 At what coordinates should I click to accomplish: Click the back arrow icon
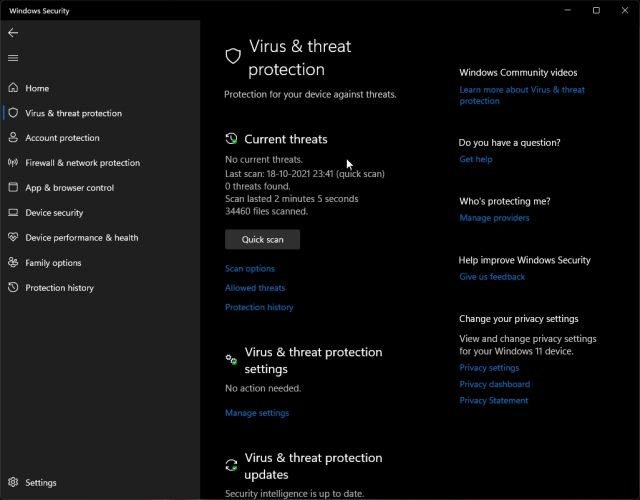click(13, 33)
